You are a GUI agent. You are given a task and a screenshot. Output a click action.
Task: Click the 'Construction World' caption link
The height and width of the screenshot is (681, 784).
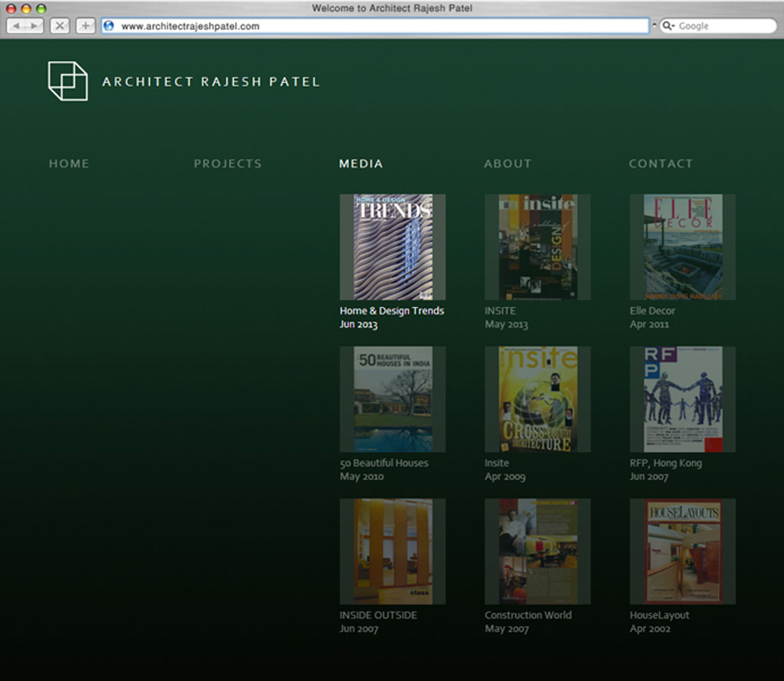pos(528,615)
